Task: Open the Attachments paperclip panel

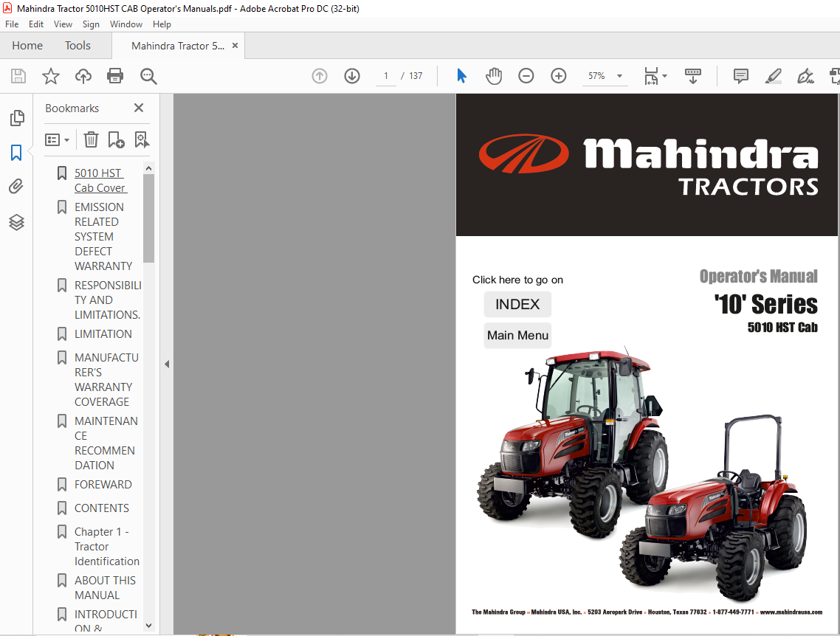Action: [16, 187]
